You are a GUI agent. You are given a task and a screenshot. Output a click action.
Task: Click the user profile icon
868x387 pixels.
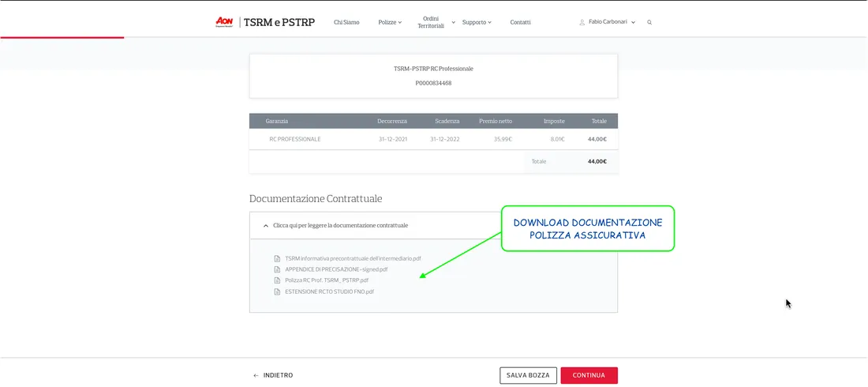click(x=582, y=22)
